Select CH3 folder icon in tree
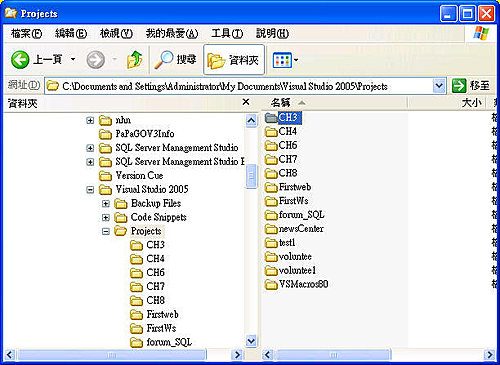Viewport: 500px width, 365px height. click(136, 245)
